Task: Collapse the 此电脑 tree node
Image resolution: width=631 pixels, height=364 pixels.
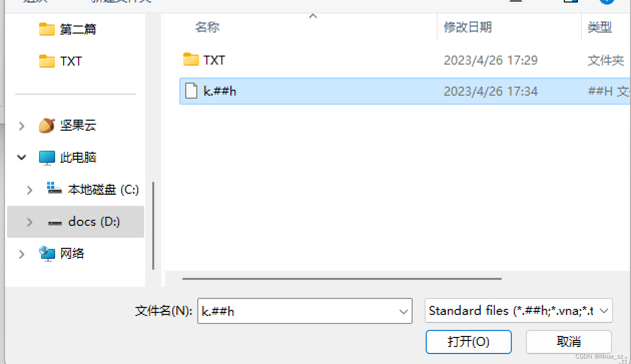Action: (x=22, y=158)
